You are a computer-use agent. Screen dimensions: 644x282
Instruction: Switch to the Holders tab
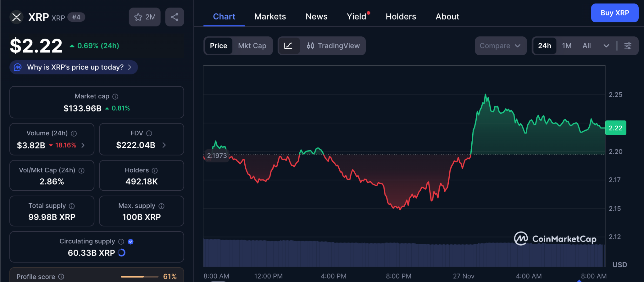click(401, 17)
